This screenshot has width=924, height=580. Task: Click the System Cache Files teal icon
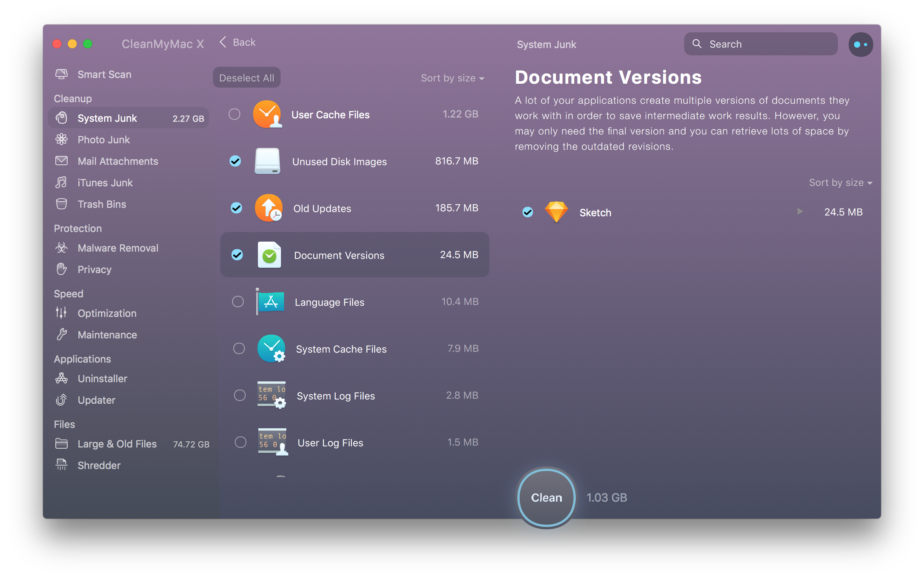tap(271, 348)
